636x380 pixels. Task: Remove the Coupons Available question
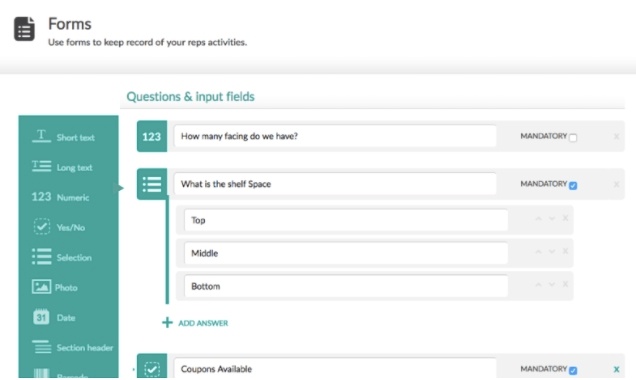[x=617, y=369]
